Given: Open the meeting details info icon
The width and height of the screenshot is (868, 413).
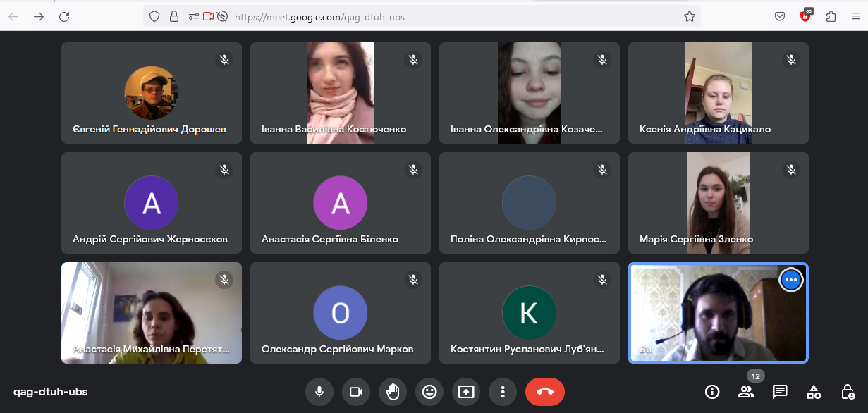Looking at the screenshot, I should (x=712, y=392).
